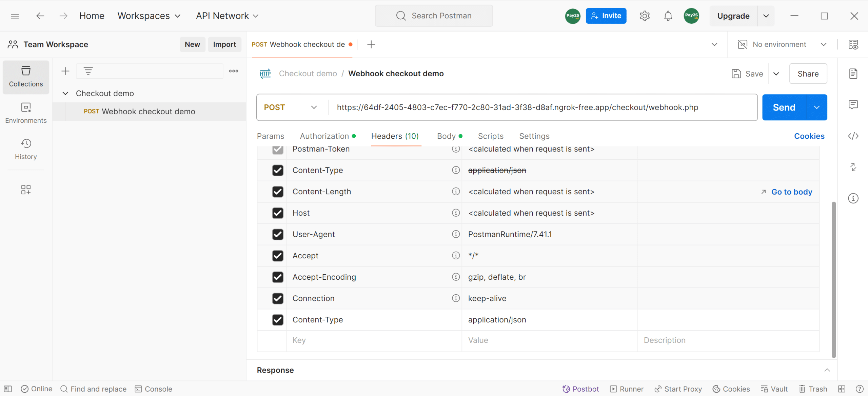Viewport: 868px width, 396px height.
Task: Go forward with the right arrow icon
Action: (63, 16)
